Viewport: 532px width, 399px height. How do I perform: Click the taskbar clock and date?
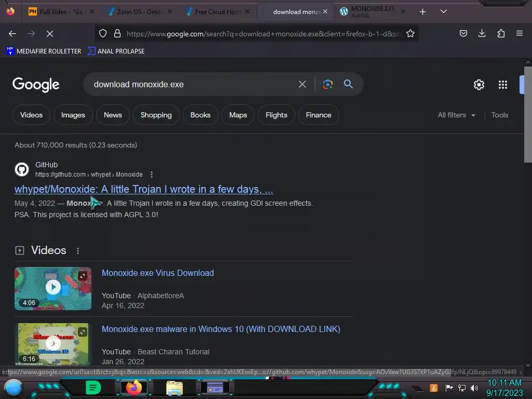504,388
